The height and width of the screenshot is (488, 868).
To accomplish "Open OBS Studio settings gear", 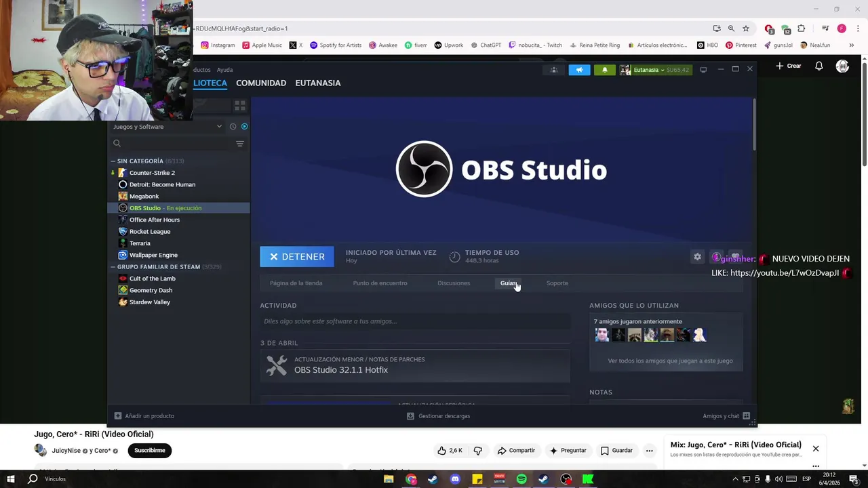I will [x=697, y=257].
